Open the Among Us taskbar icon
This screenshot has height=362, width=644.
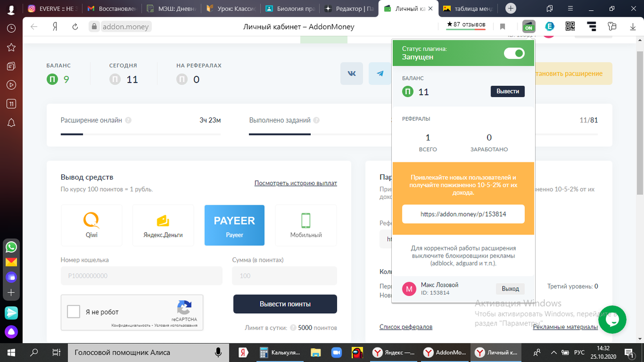356,352
